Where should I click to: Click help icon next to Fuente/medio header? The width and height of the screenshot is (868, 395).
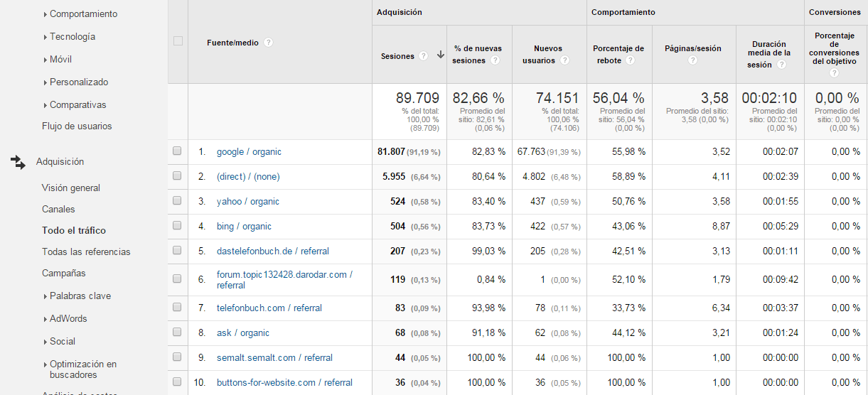268,43
